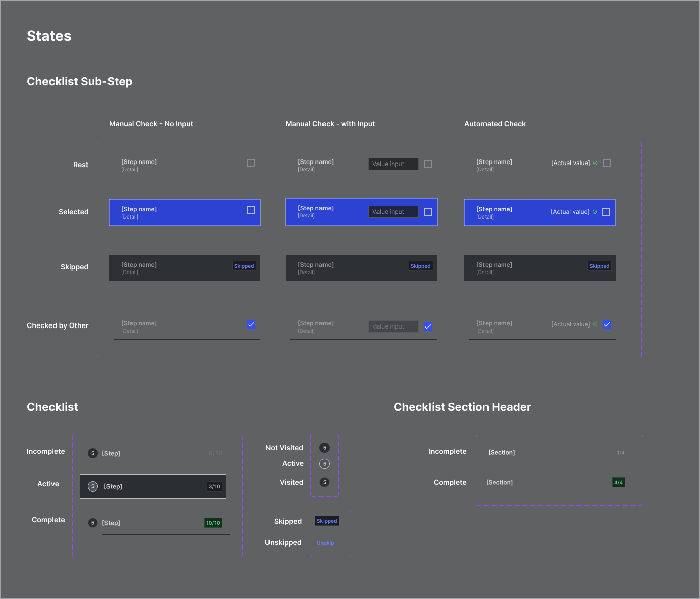700x599 pixels.
Task: Uncheck Checked by Other box, Manual Check - No Input
Action: click(251, 324)
